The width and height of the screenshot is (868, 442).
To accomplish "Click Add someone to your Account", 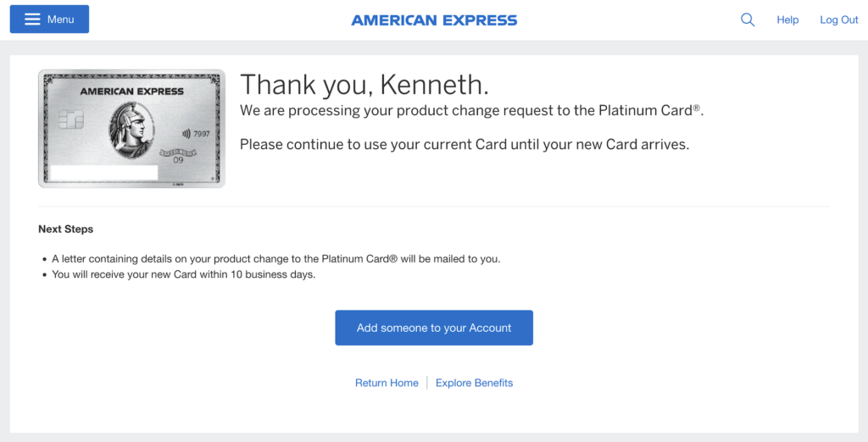I will (x=434, y=328).
